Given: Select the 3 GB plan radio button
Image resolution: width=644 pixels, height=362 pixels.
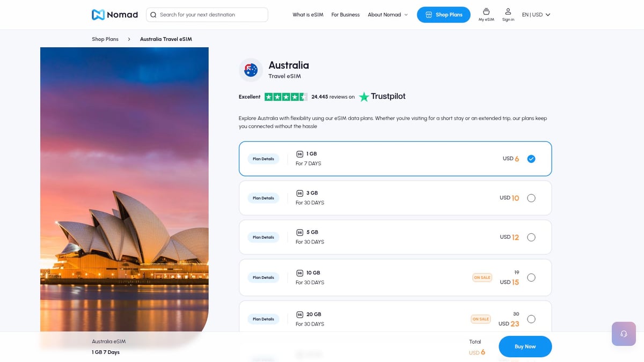Looking at the screenshot, I should click(x=531, y=198).
